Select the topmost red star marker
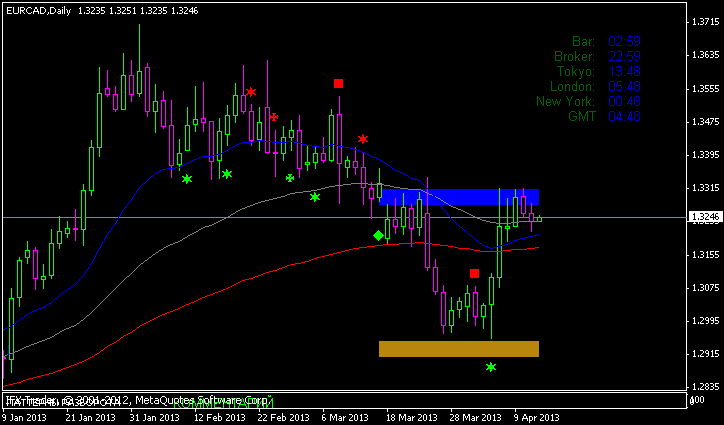724x425 pixels. (x=251, y=92)
